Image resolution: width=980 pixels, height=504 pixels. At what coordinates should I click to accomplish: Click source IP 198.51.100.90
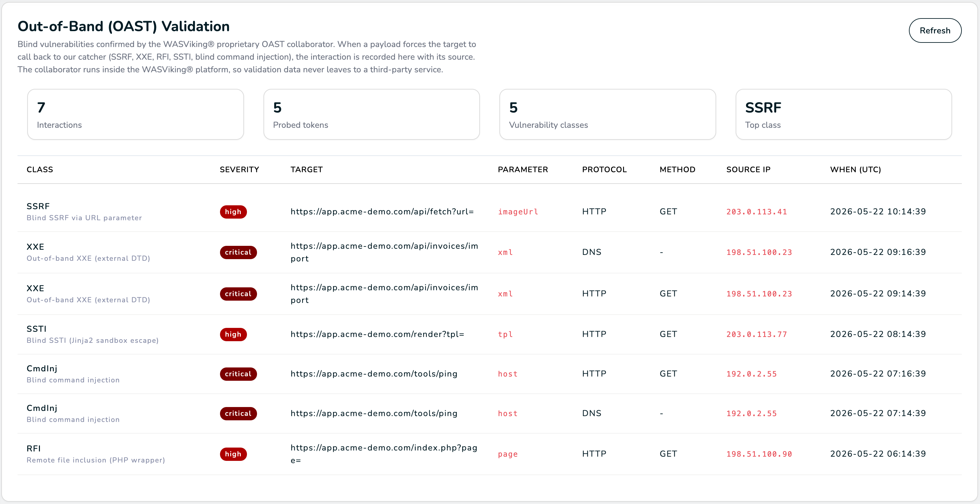pos(759,454)
